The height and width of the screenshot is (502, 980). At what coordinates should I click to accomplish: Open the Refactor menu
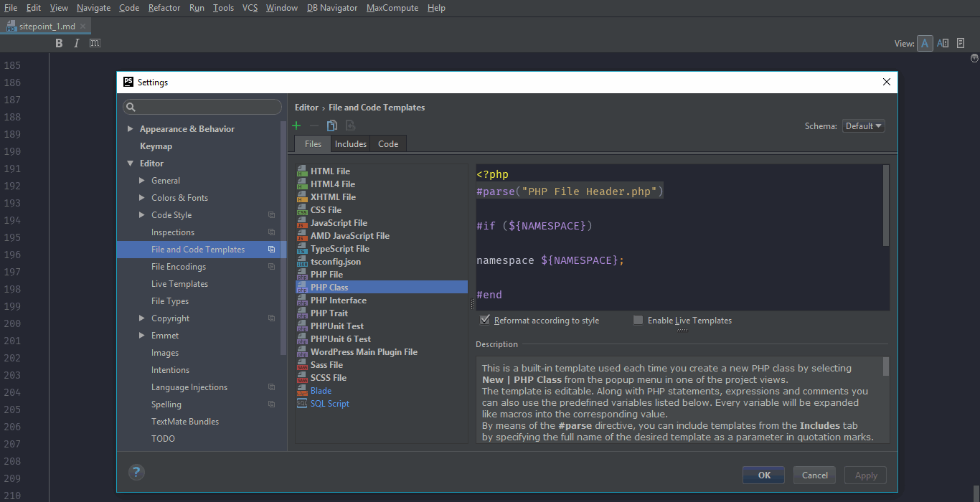point(164,8)
